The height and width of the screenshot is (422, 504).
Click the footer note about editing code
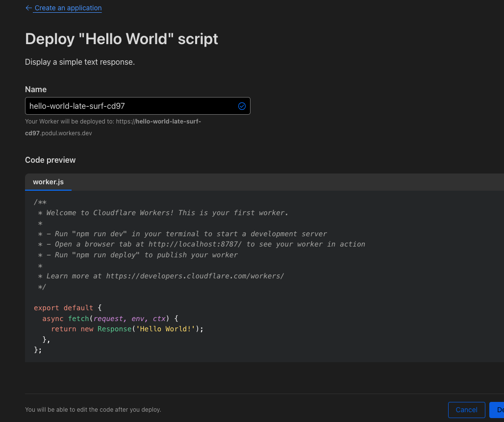tap(93, 409)
